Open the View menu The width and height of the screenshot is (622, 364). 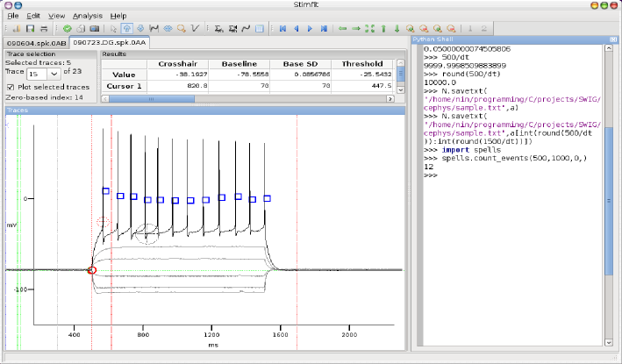tap(56, 16)
